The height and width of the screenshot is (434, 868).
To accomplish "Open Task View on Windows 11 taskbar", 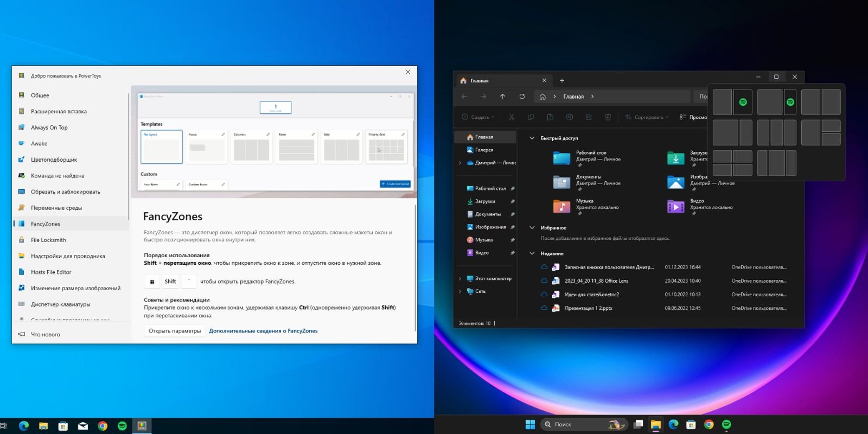I will (x=639, y=424).
